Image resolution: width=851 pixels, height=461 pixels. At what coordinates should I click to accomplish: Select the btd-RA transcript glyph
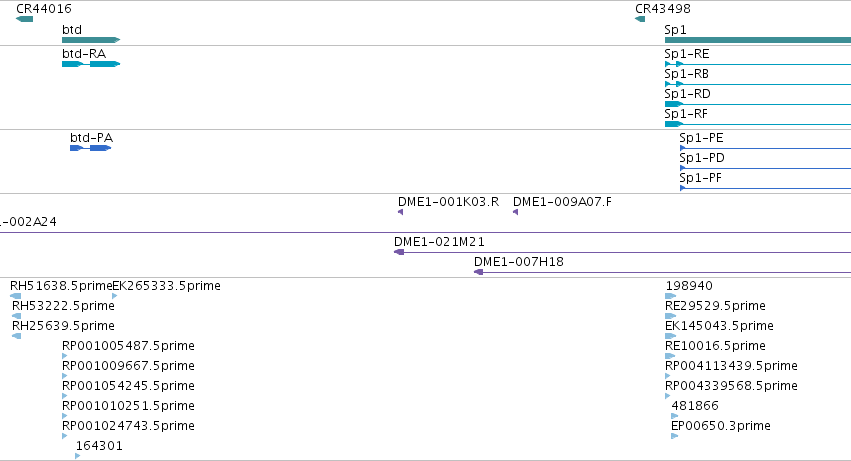click(x=91, y=64)
